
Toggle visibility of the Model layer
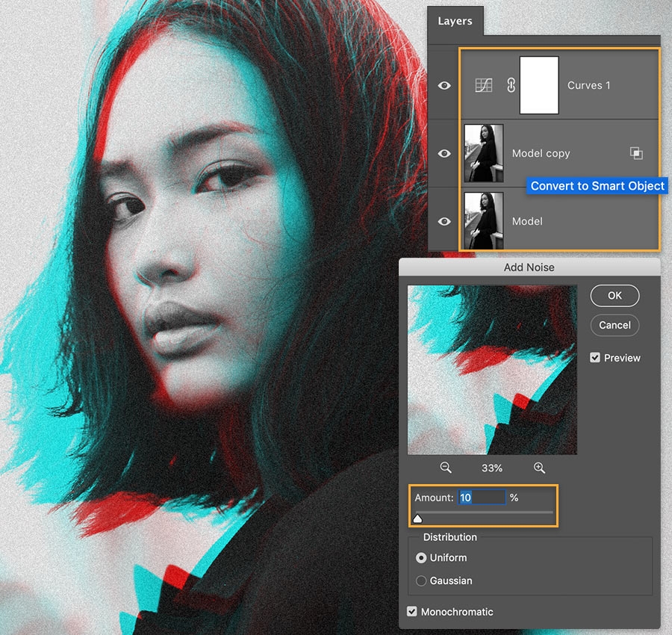444,221
